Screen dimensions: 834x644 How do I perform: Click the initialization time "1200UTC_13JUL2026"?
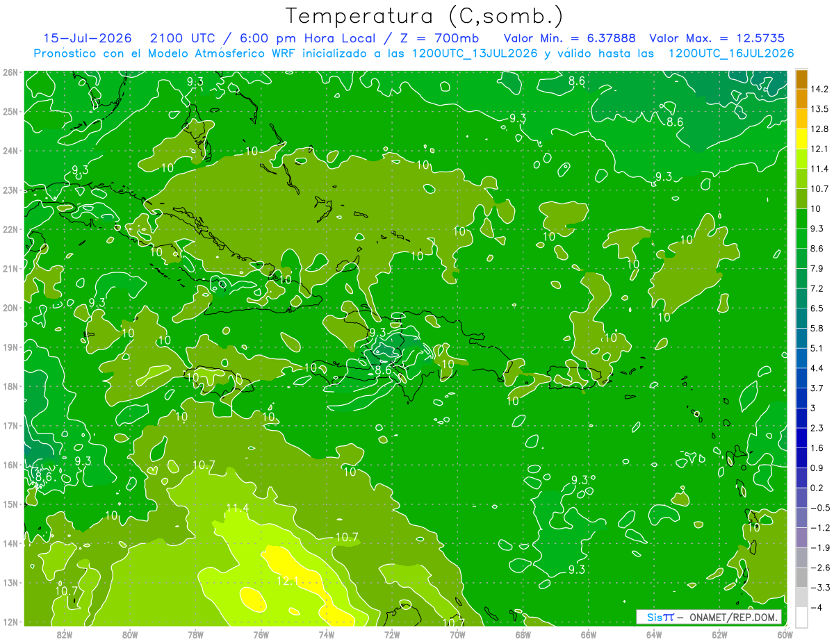coord(475,53)
